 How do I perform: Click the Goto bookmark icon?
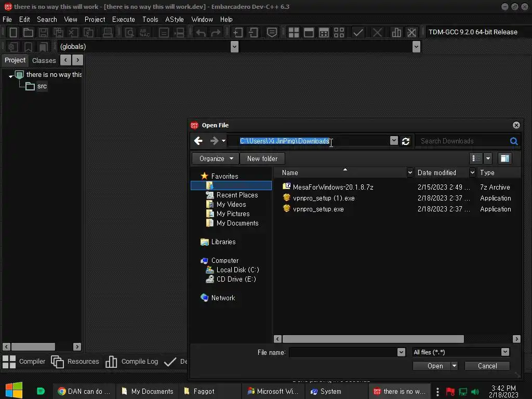(x=43, y=47)
